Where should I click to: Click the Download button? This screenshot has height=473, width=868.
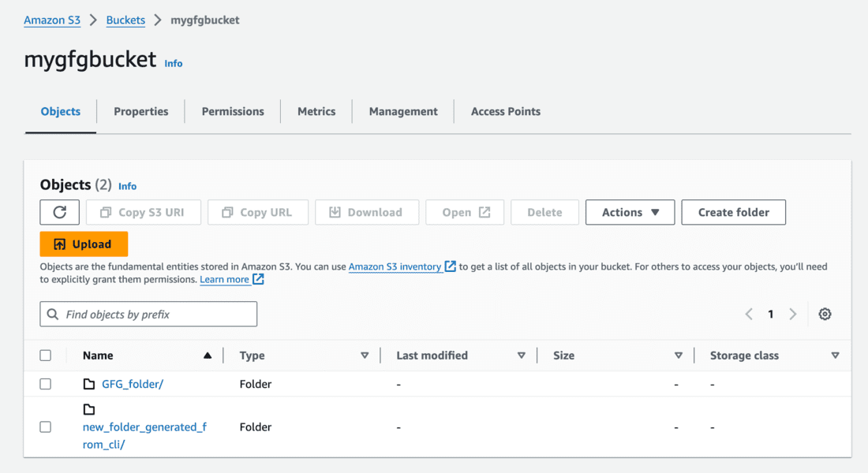[366, 212]
